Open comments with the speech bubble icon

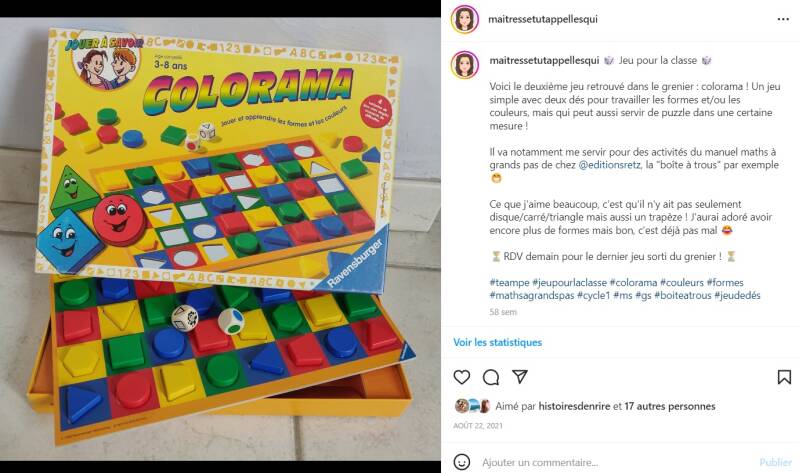tap(491, 377)
